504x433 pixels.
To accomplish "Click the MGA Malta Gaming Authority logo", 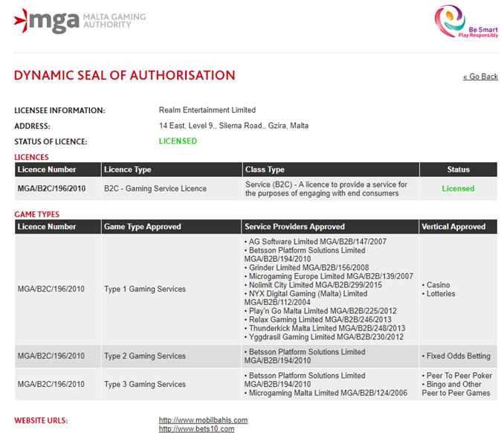I will coord(80,21).
